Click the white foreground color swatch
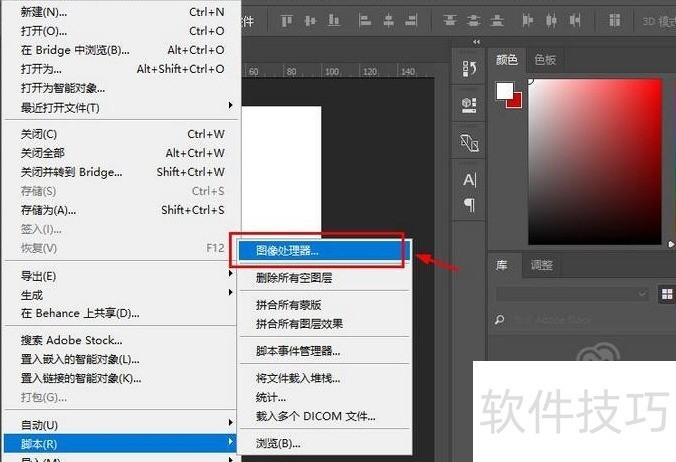Image resolution: width=676 pixels, height=462 pixels. tap(504, 91)
